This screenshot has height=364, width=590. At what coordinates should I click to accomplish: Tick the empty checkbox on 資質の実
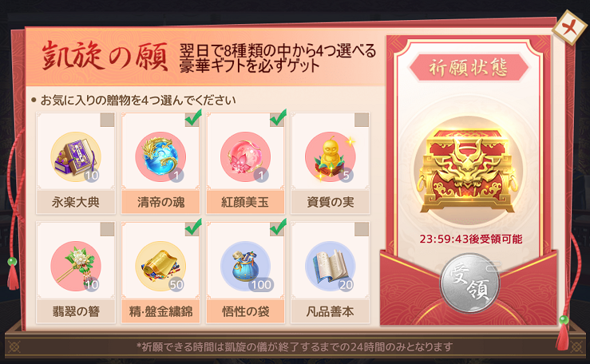(362, 120)
